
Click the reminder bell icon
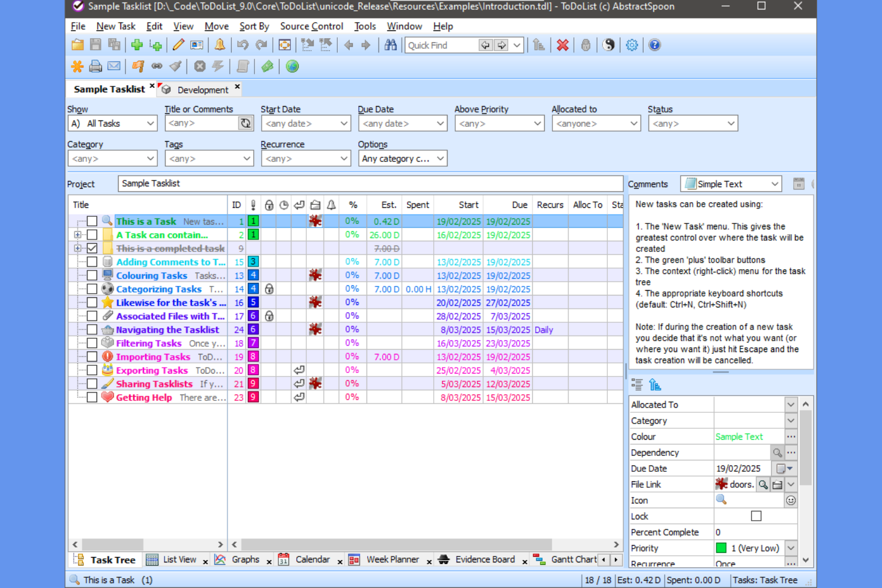coord(219,45)
